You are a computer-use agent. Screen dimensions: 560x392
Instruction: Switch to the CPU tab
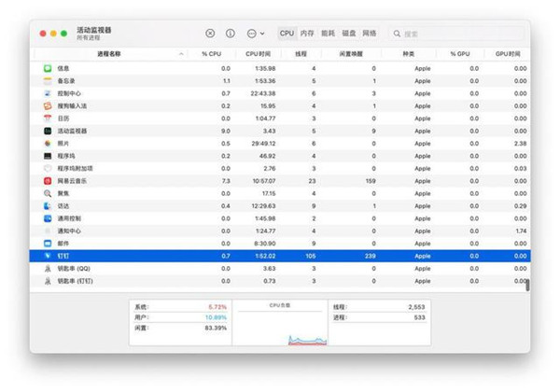287,33
